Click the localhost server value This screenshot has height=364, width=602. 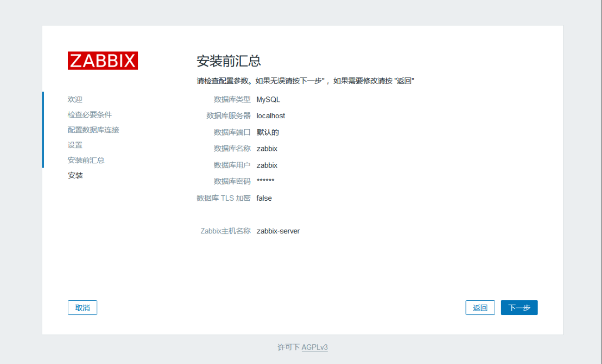271,116
